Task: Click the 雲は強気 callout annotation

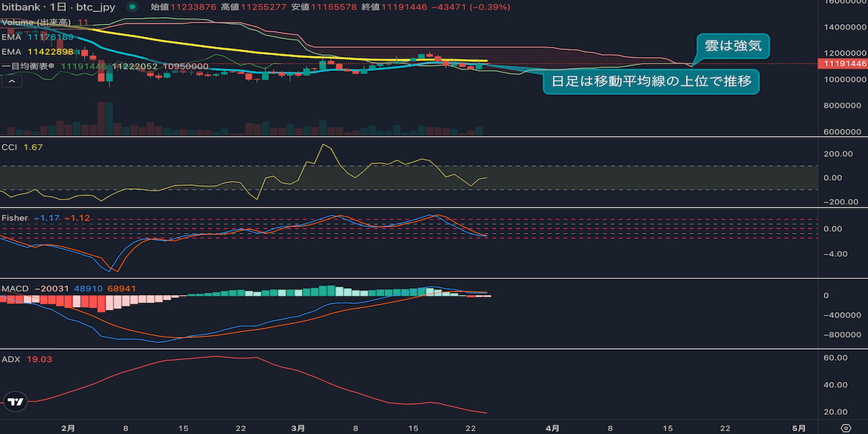Action: click(730, 48)
